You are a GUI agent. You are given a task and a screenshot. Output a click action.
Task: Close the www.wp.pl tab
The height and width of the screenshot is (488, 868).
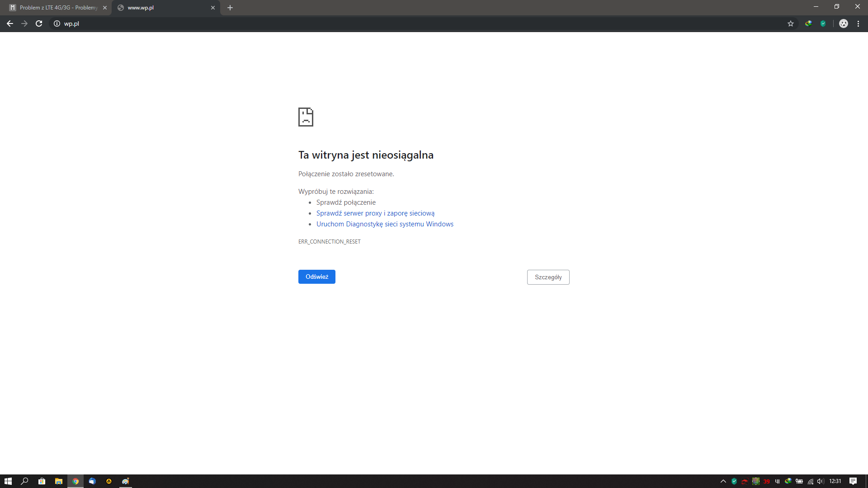click(x=213, y=8)
